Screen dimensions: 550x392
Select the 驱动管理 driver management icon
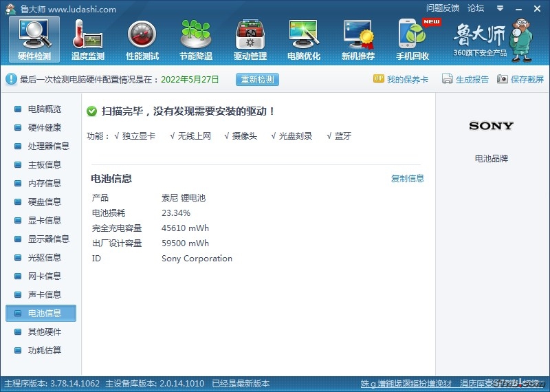(x=250, y=39)
